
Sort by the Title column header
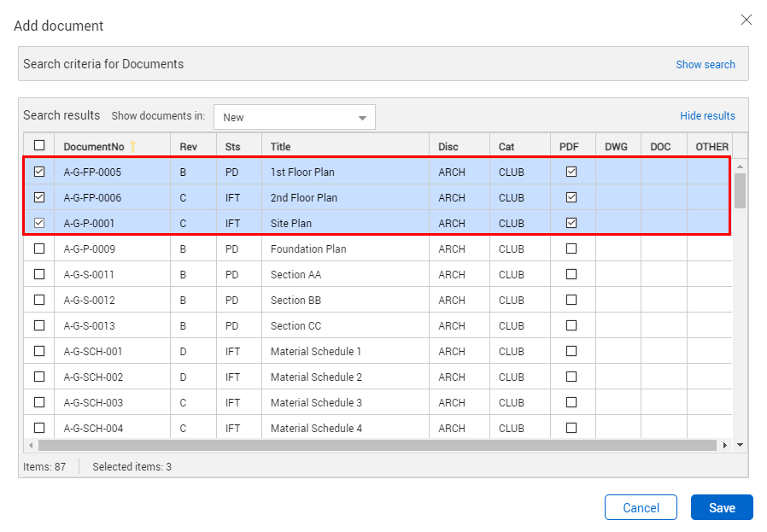(x=281, y=147)
